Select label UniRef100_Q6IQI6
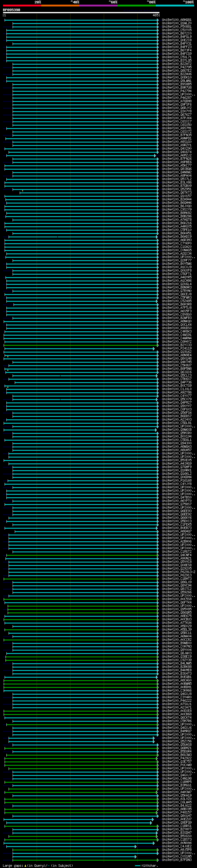Viewport: 197px width, 868px height. click(x=177, y=372)
